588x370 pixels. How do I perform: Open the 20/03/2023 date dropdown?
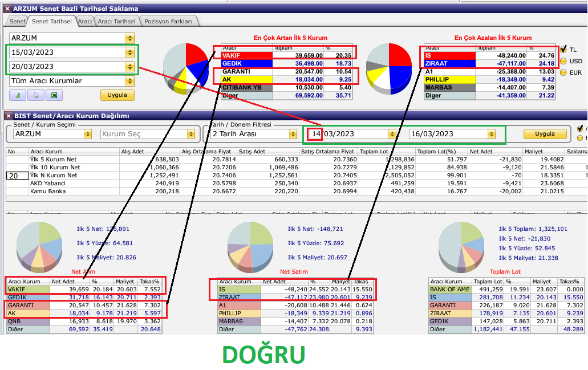pyautogui.click(x=130, y=66)
